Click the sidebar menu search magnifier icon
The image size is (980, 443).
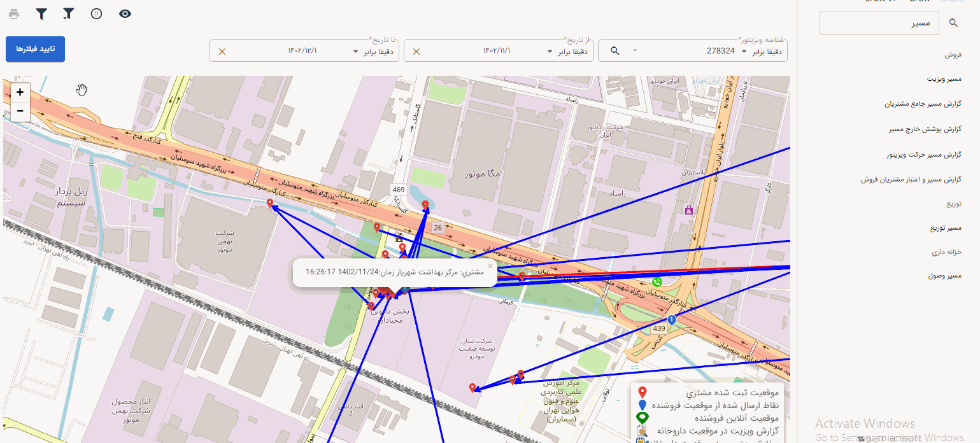(x=953, y=23)
